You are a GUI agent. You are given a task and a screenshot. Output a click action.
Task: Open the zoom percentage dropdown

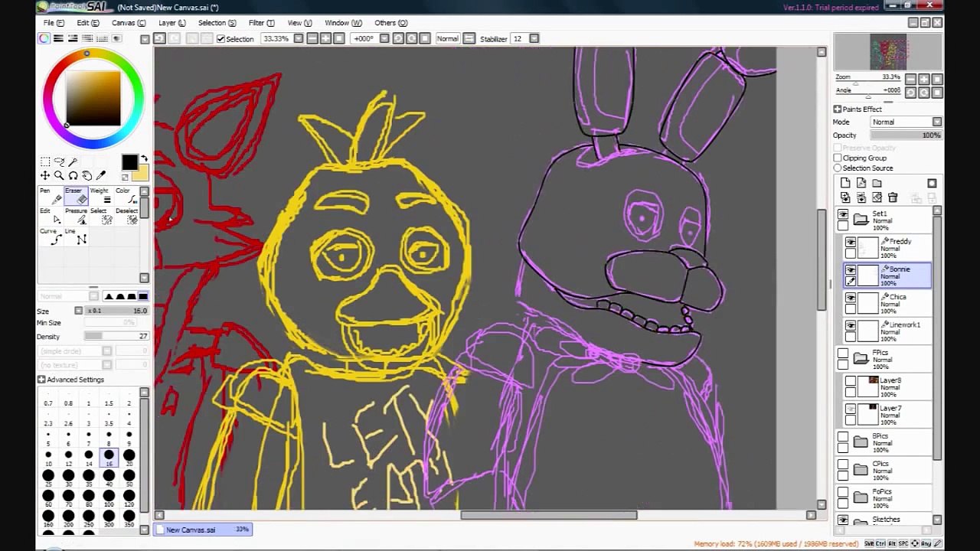299,38
